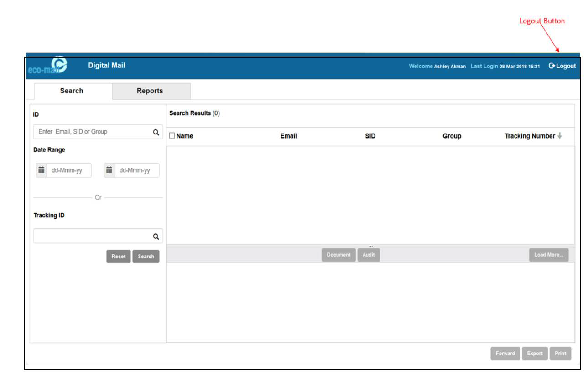Click the Print button

pyautogui.click(x=560, y=354)
